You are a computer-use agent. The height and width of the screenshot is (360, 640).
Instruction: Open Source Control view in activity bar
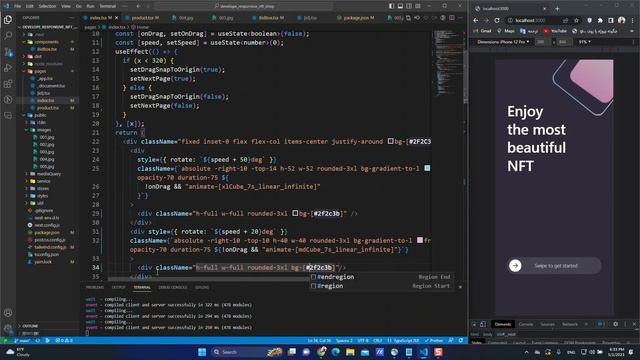8,52
